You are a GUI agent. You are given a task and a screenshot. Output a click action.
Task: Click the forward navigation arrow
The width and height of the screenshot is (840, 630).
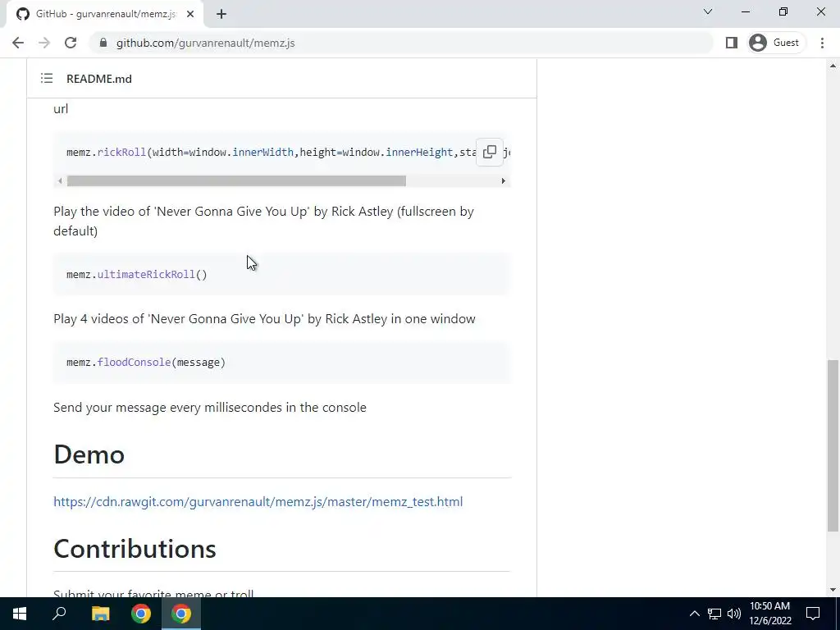pos(44,43)
